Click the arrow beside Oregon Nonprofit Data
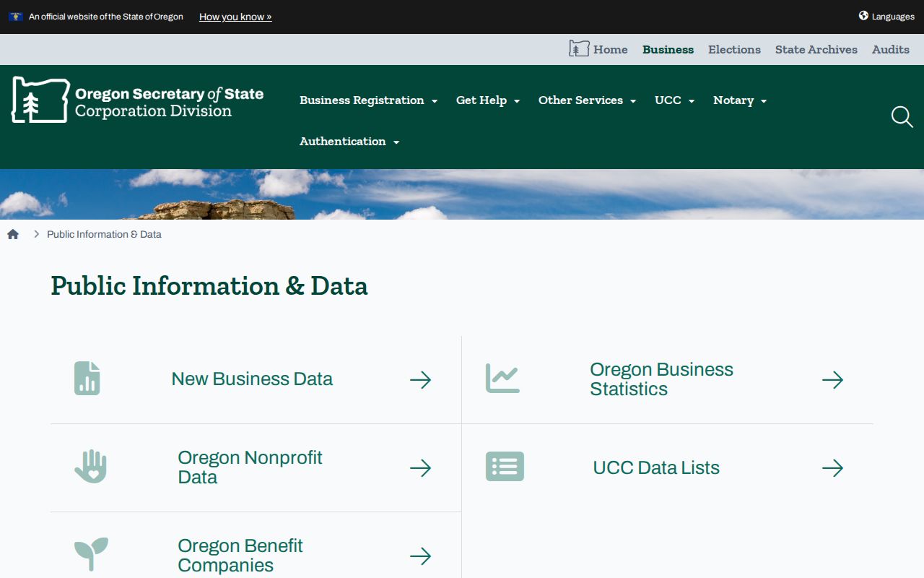924x578 pixels. pyautogui.click(x=421, y=468)
